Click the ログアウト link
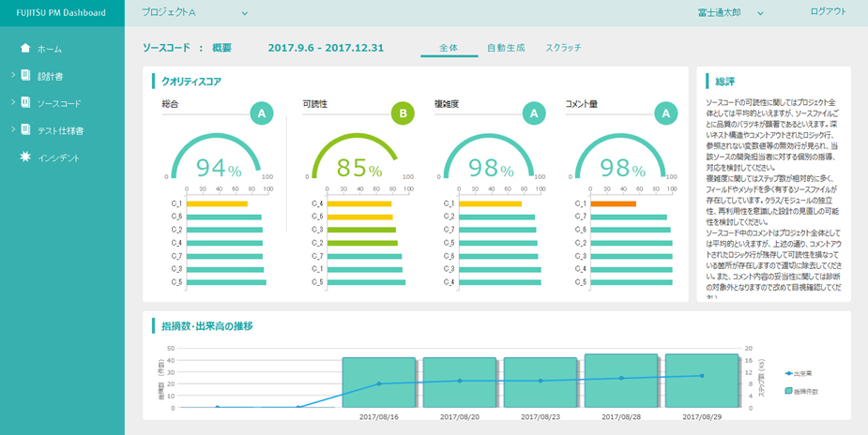Screen dimensions: 868x435 [x=828, y=12]
